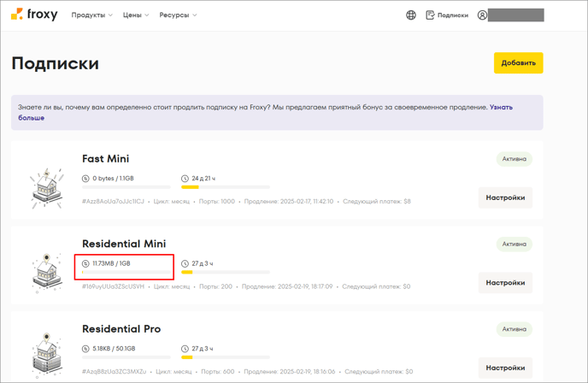Screen dimensions: 588x383
Task: Expand the Цены menu
Action: [x=136, y=15]
